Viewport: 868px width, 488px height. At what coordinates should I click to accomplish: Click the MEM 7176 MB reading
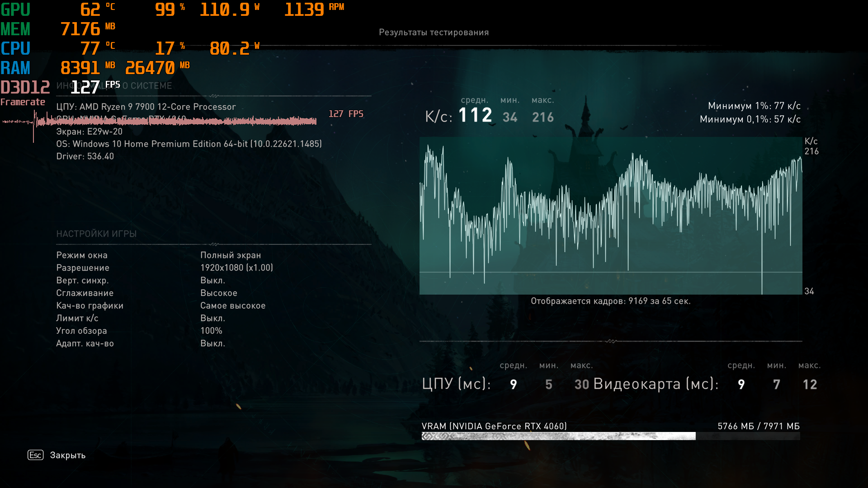(x=88, y=29)
